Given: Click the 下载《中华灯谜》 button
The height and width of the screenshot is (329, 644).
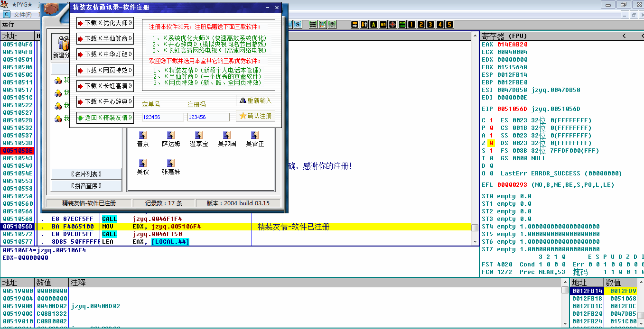Looking at the screenshot, I should pos(105,54).
